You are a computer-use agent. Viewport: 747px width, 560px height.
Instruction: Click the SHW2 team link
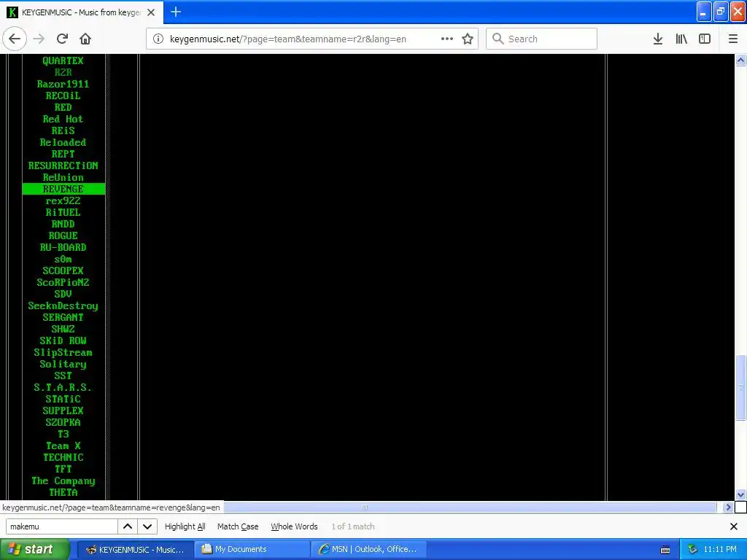click(63, 329)
